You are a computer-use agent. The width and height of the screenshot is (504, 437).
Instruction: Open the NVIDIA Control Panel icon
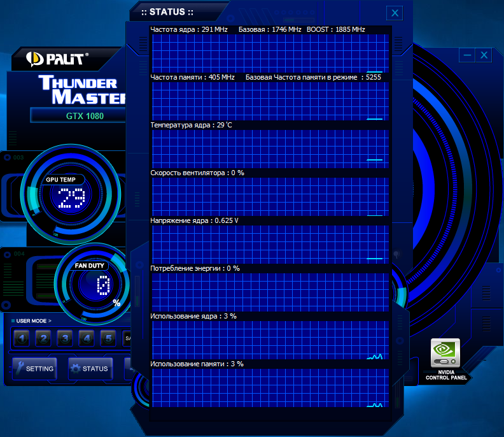coord(445,359)
